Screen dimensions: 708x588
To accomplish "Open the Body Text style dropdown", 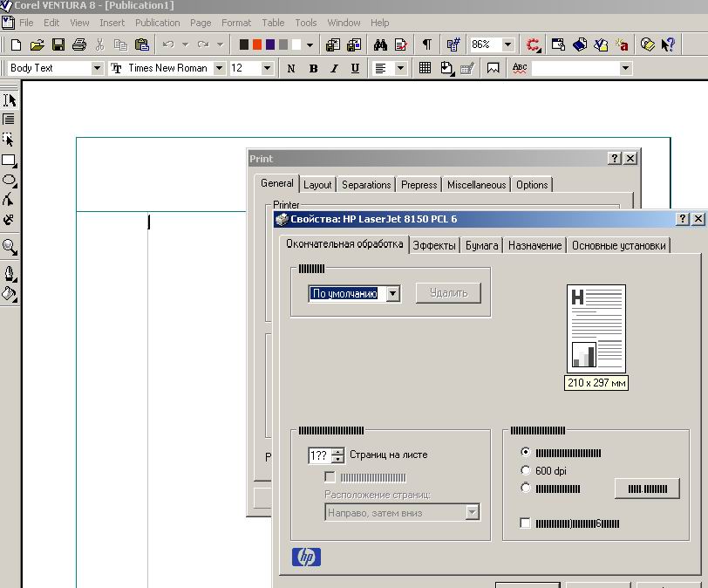I will point(97,69).
